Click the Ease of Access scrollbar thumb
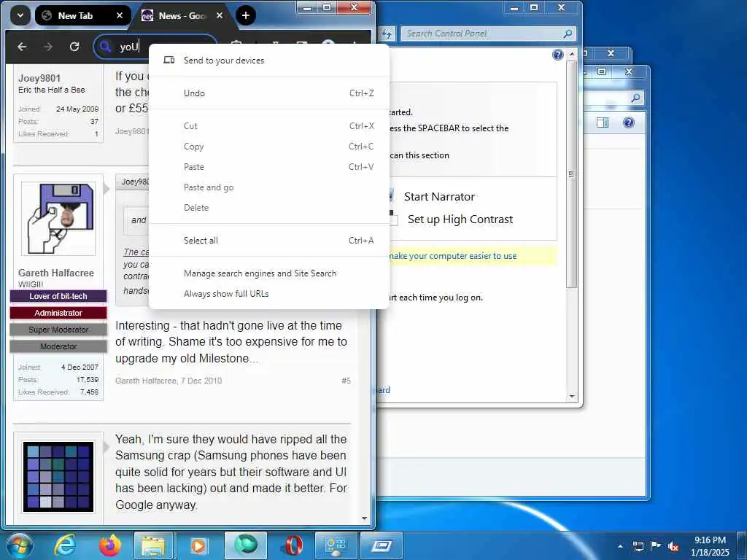Viewport: 747px width, 560px height. click(x=572, y=174)
